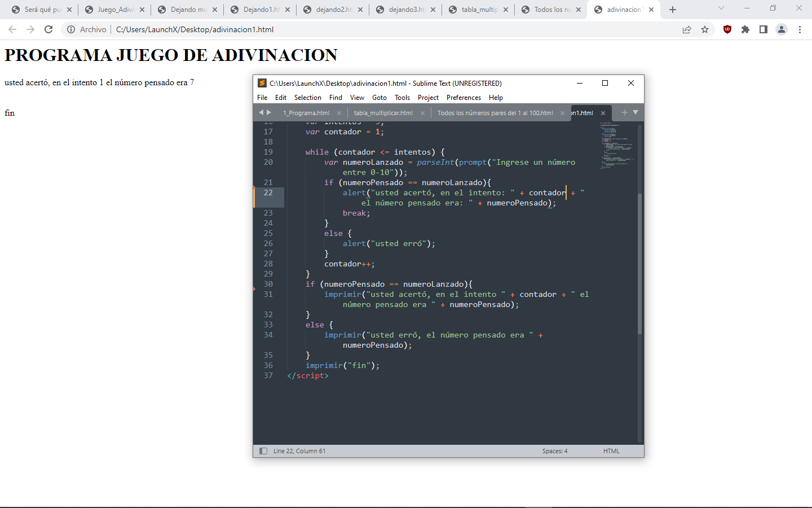Close 'Todos los números pares' Sublime tab
Screen dimensions: 812x508
click(x=562, y=113)
